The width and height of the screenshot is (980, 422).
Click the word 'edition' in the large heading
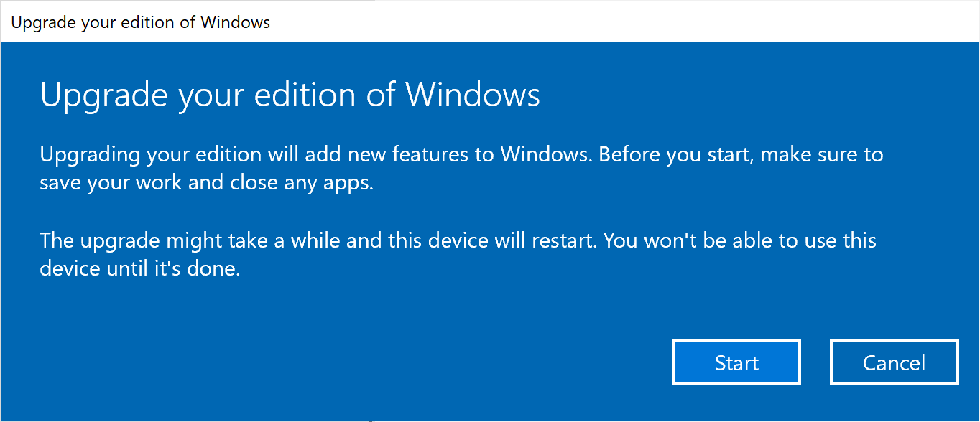[x=294, y=95]
